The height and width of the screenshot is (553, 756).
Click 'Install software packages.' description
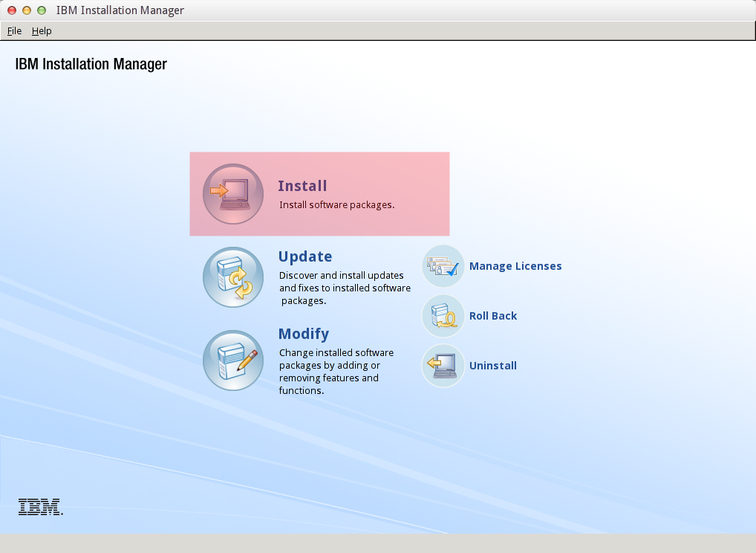point(337,204)
